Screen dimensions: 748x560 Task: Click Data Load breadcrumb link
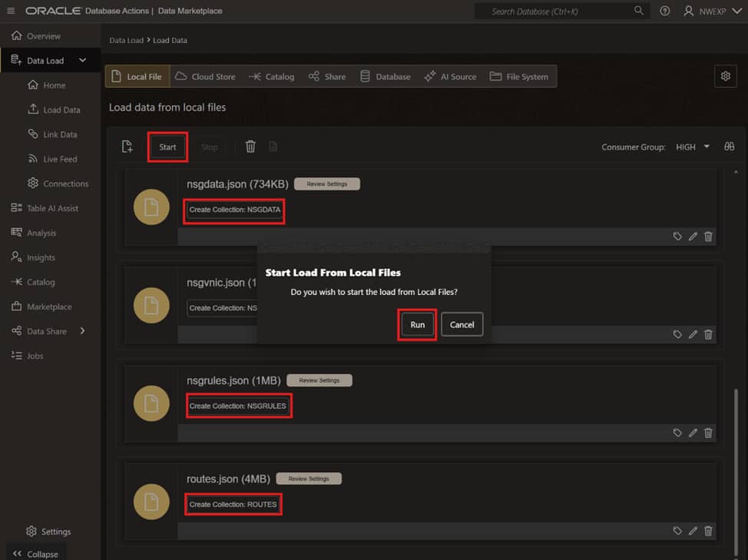(126, 41)
